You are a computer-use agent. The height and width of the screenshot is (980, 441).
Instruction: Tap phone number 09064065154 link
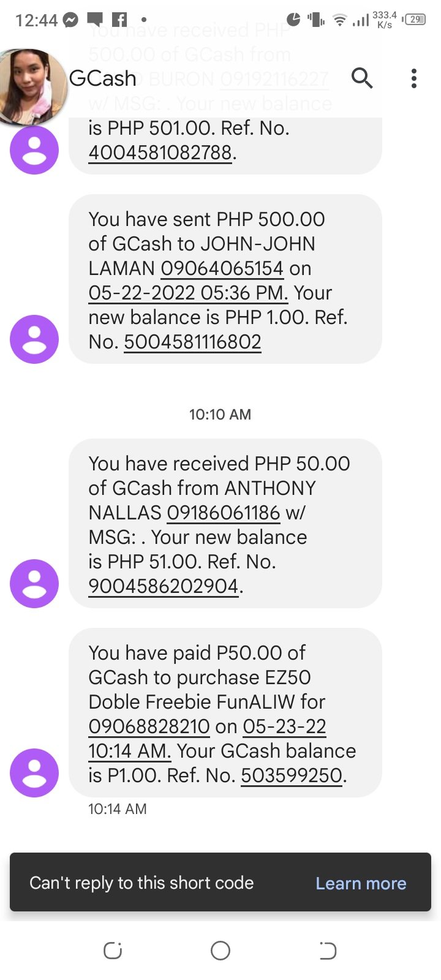point(222,268)
